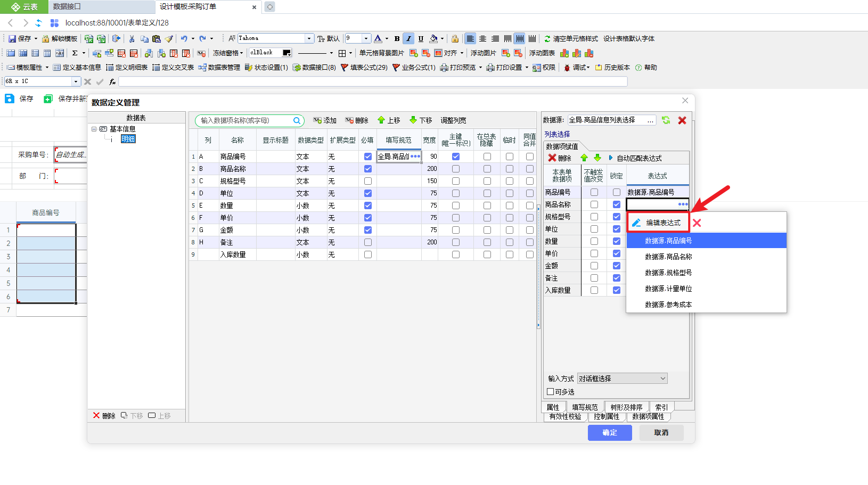
Task: Click font color A swatch
Action: 378,38
